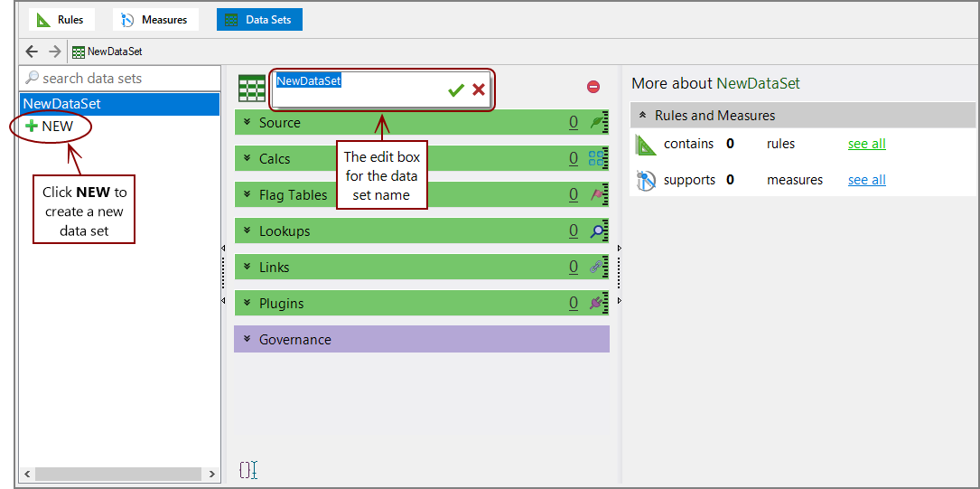Click the data set table icon
980x489 pixels.
pos(252,89)
